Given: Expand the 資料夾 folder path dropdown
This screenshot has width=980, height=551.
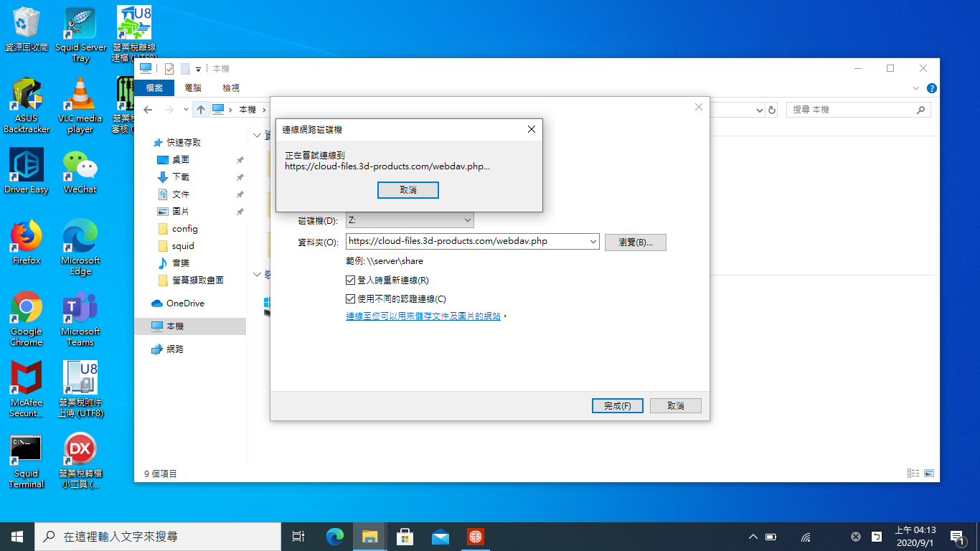Looking at the screenshot, I should [593, 242].
